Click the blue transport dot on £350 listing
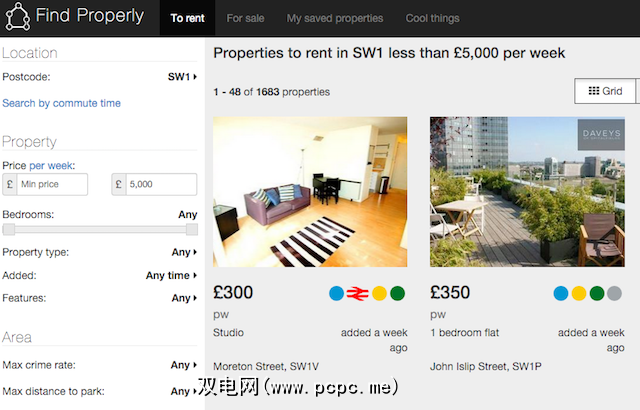The width and height of the screenshot is (640, 410). [x=561, y=293]
